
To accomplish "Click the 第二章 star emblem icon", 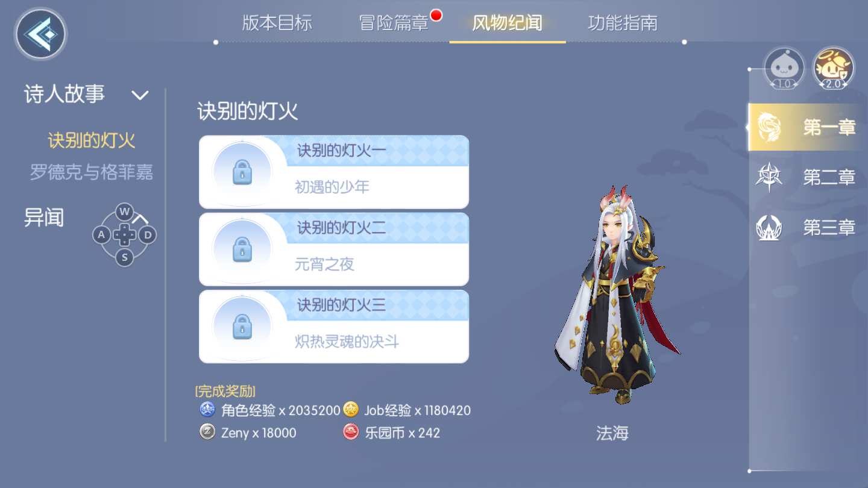I will [x=769, y=177].
